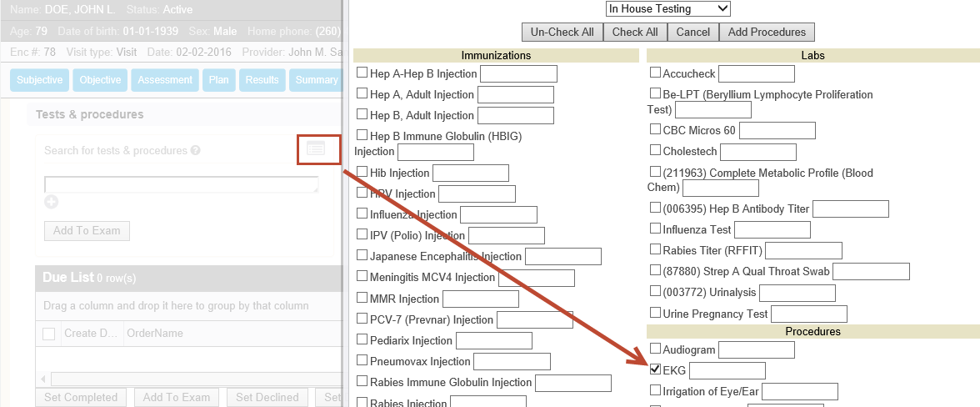
Task: Tick the MMR Injection checkbox
Action: (x=362, y=298)
